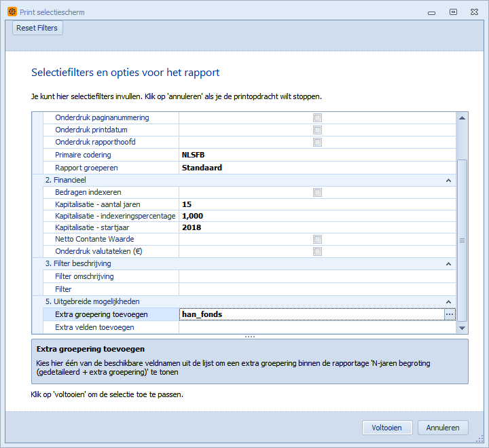Collapse the 5. Uitgebreide mogelijkheden section
Viewport: 489px width, 448px height.
(x=448, y=301)
